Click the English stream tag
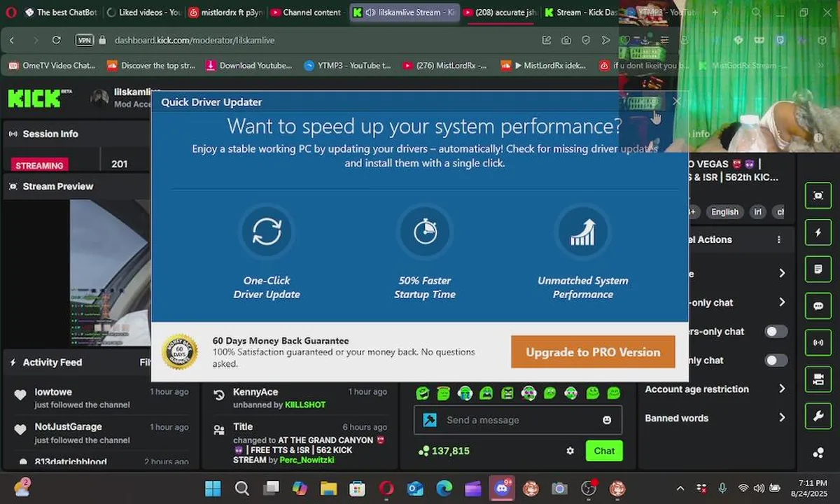Screen dimensions: 840x504 point(724,212)
